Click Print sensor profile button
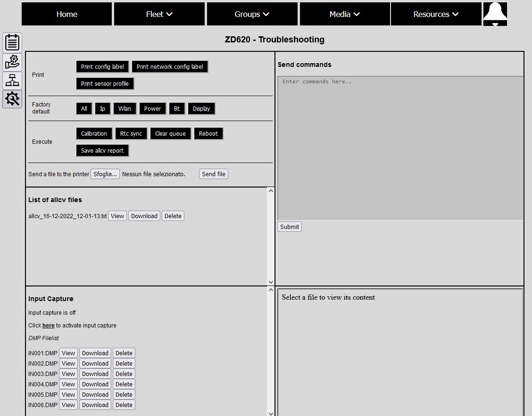Viewport: 532px width, 416px height. point(105,84)
